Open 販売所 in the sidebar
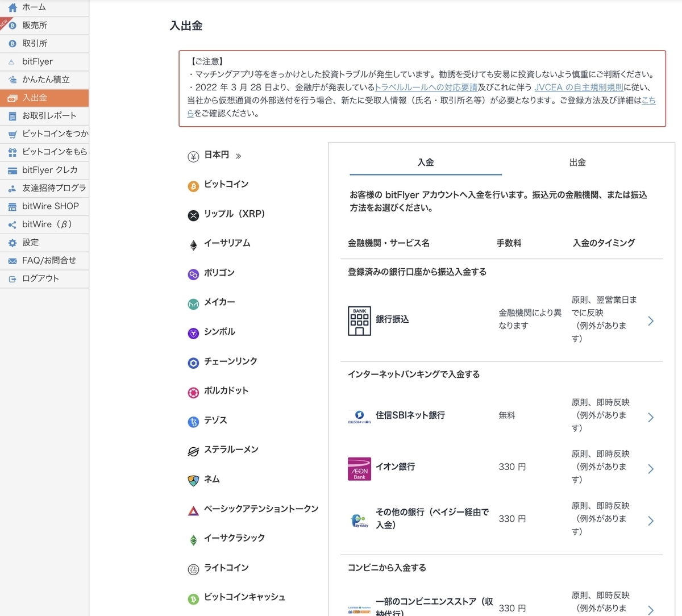This screenshot has height=616, width=682. click(x=44, y=25)
